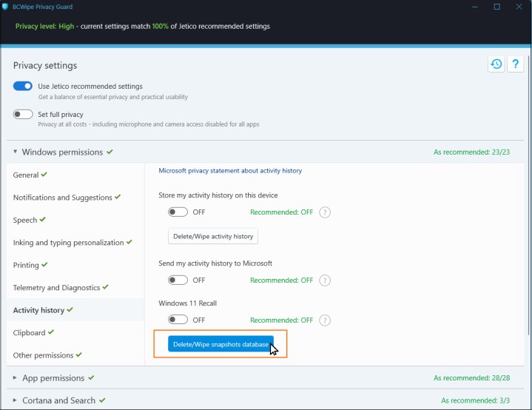Click Delete/Wipe snapshots database button
532x410 pixels.
click(x=220, y=345)
